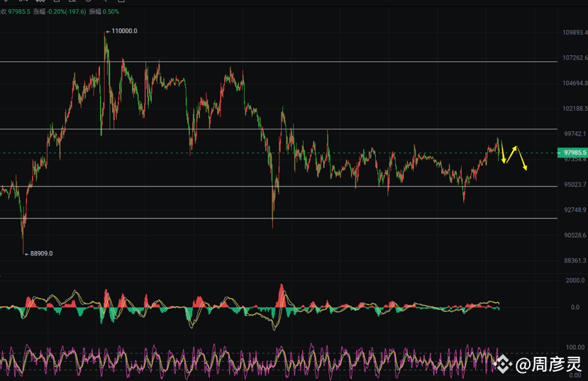Select the yellow upward rebound arrow
The width and height of the screenshot is (588, 381).
coord(511,154)
